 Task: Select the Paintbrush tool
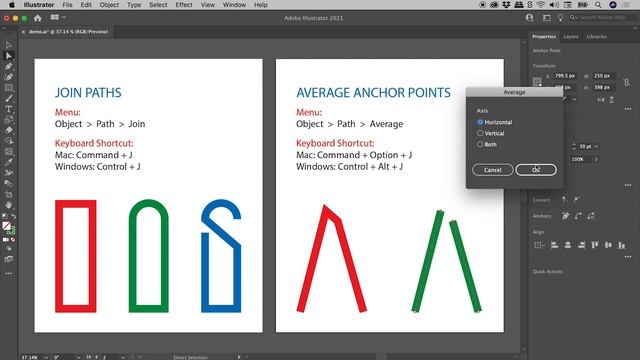[9, 98]
